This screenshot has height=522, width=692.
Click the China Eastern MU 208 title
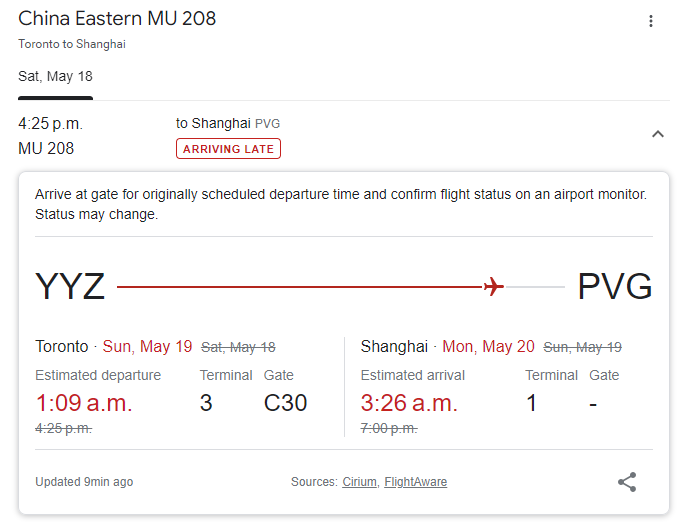pyautogui.click(x=117, y=18)
